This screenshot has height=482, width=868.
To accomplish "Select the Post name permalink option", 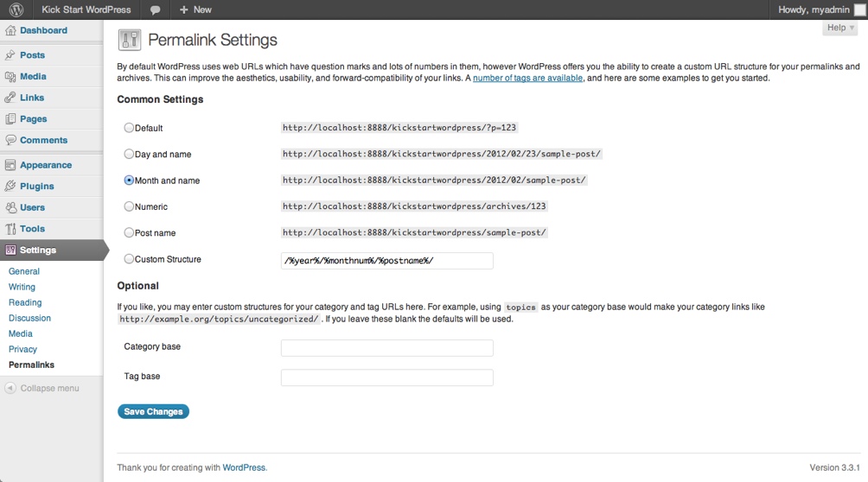I will [129, 232].
